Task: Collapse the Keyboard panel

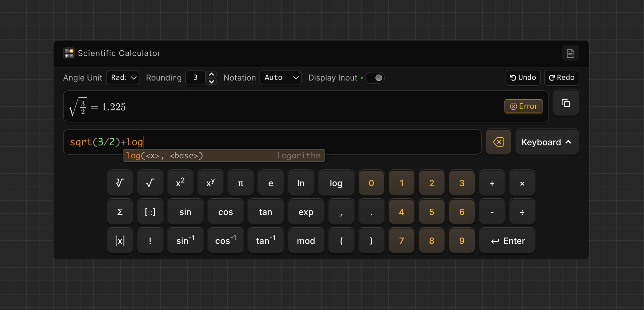Action: (547, 142)
